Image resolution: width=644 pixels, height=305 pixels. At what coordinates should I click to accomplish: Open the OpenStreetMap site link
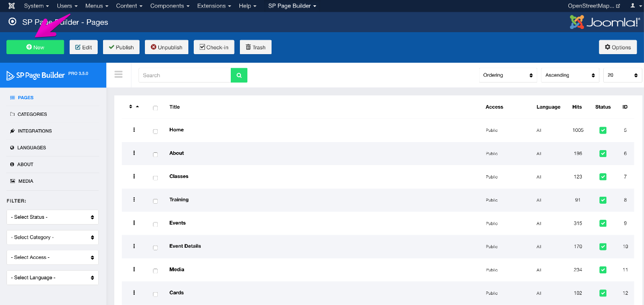594,6
